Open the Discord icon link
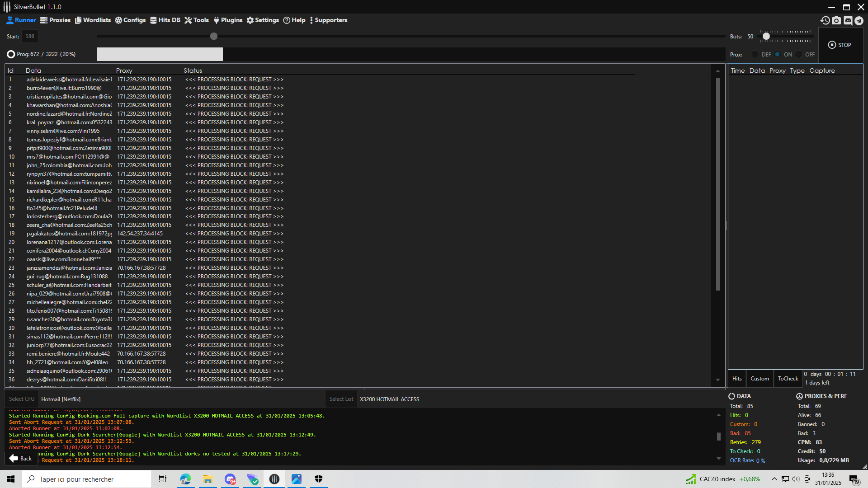The height and width of the screenshot is (488, 868). (848, 20)
